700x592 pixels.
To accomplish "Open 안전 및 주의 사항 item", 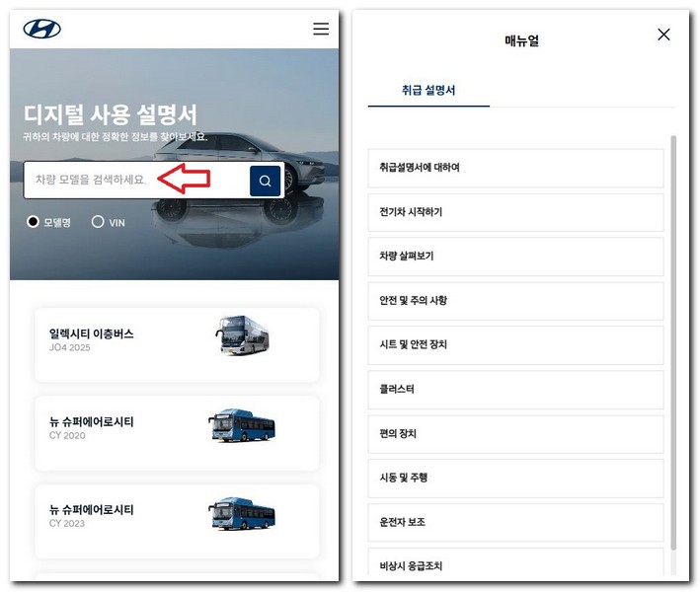I will point(515,301).
